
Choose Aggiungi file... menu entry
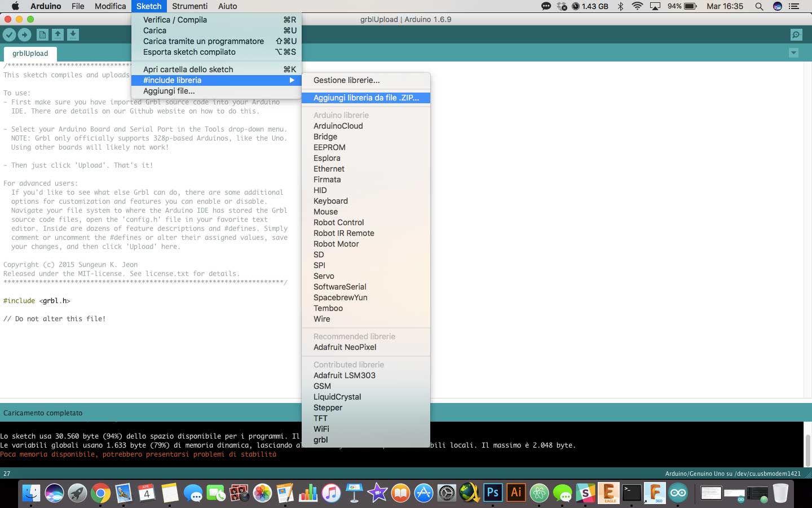click(x=217, y=91)
